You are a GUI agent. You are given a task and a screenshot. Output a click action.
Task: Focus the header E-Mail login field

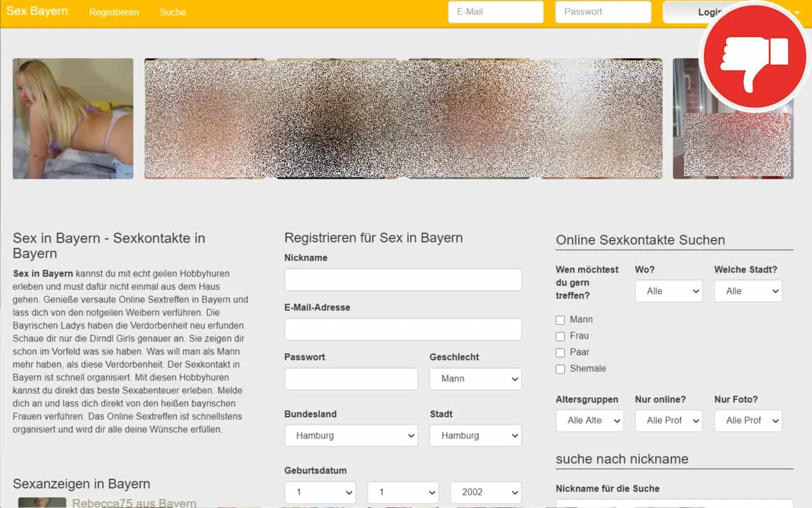pyautogui.click(x=495, y=12)
